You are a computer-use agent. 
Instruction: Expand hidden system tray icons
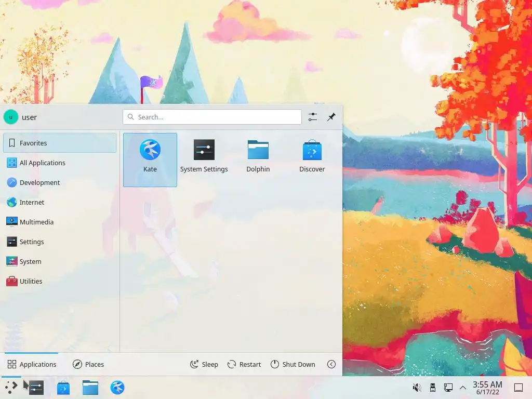[462, 388]
